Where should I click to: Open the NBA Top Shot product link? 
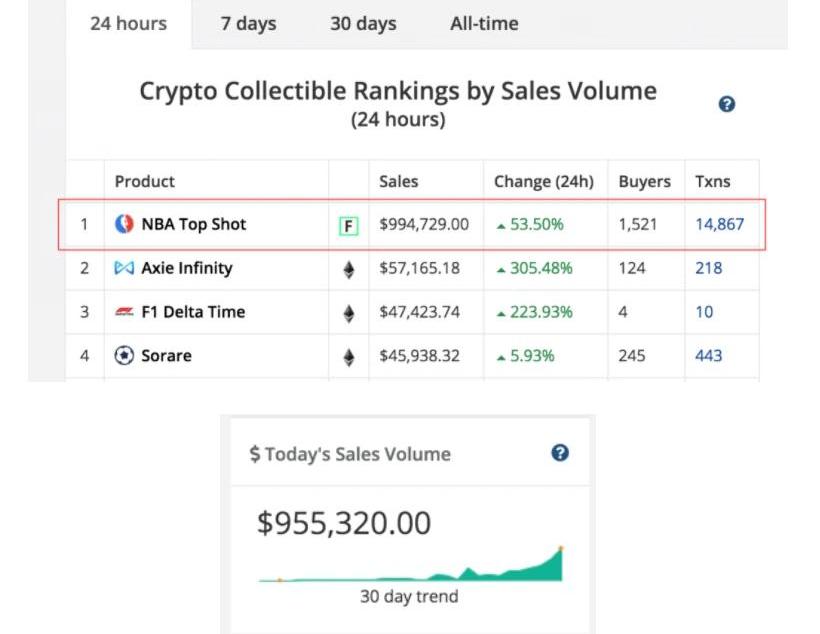193,224
